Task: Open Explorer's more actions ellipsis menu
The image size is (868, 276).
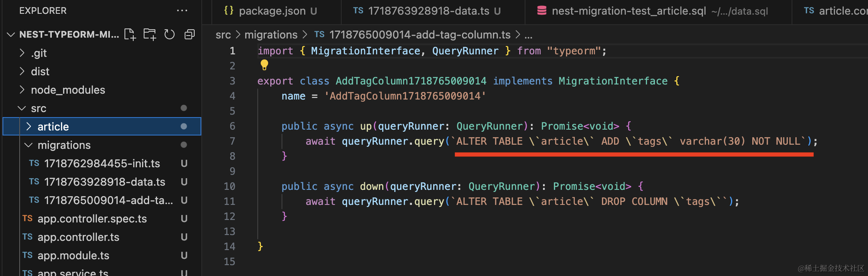Action: [x=182, y=11]
